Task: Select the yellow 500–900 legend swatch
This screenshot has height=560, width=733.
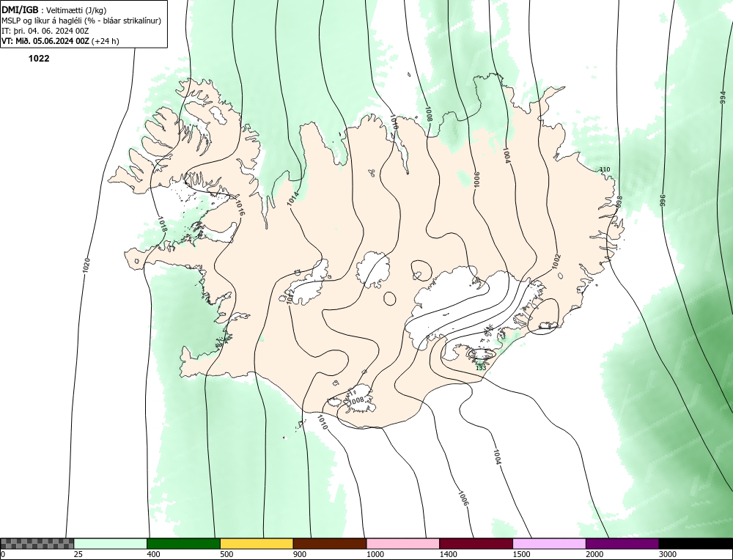Action: coord(257,544)
